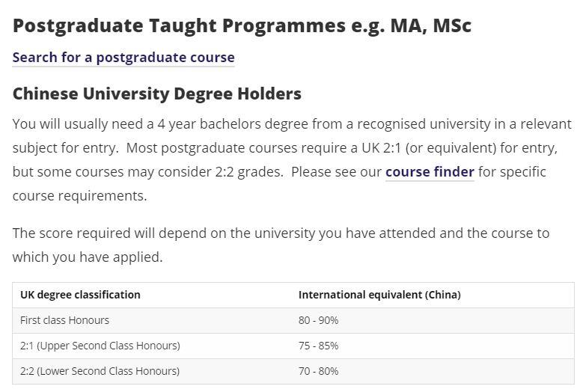This screenshot has width=583, height=392.
Task: Click the sentence starting "The score required"
Action: pos(281,233)
